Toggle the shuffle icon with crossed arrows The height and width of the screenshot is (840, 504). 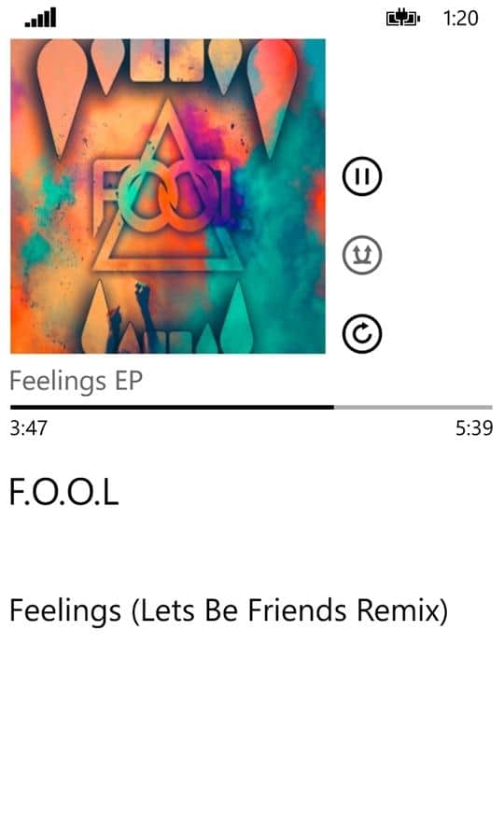point(362,255)
